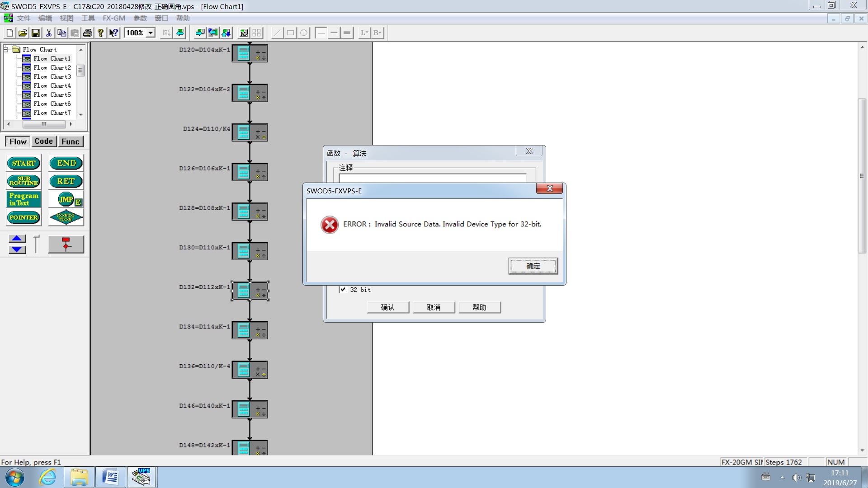The width and height of the screenshot is (868, 488).
Task: Click the START flow element icon
Action: point(24,163)
